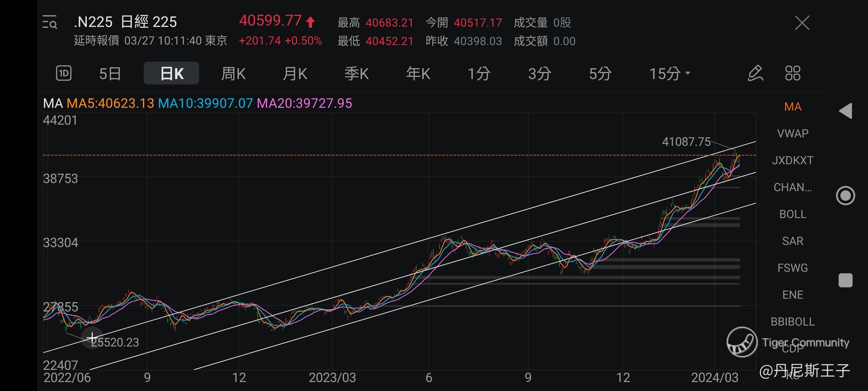Select the JXDKXT indicator
The width and height of the screenshot is (868, 391).
pyautogui.click(x=793, y=160)
